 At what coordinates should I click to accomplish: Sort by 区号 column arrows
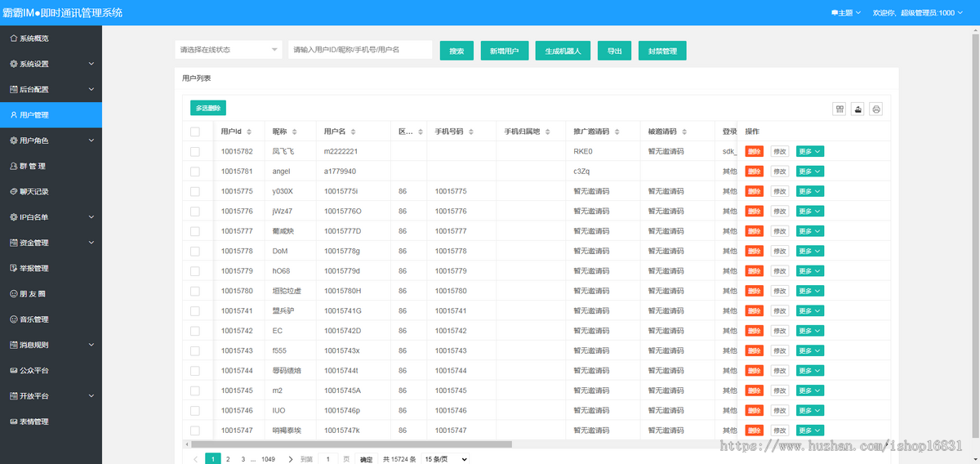(421, 132)
